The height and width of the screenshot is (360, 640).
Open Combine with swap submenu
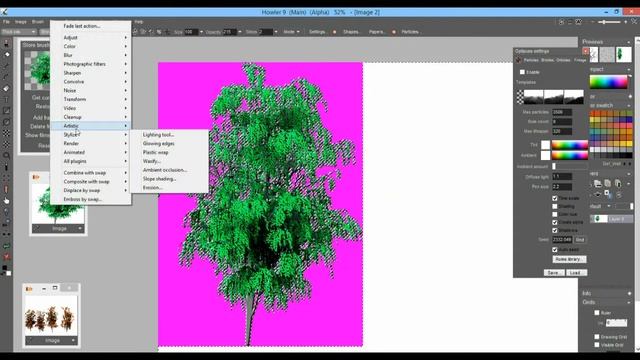(x=91, y=173)
